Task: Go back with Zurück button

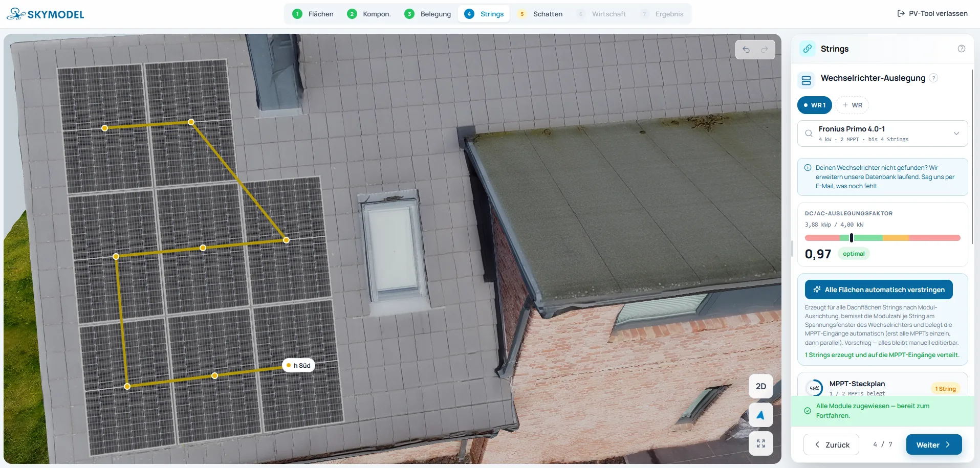Action: tap(832, 445)
